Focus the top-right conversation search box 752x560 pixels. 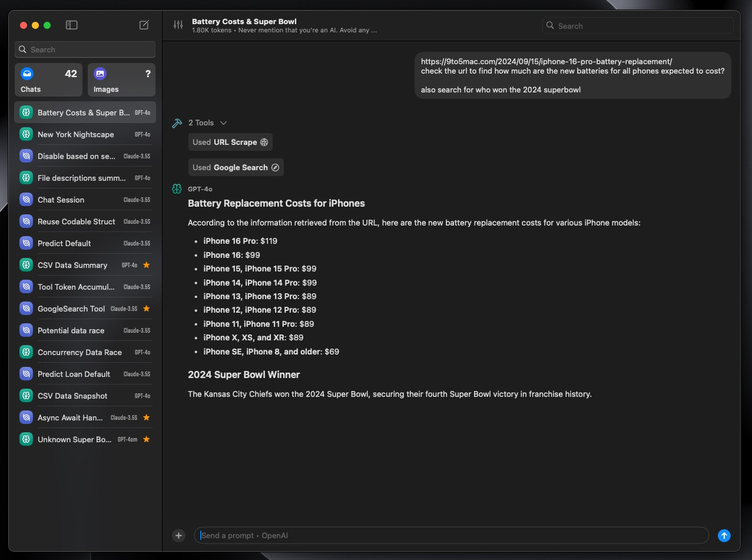coord(638,26)
